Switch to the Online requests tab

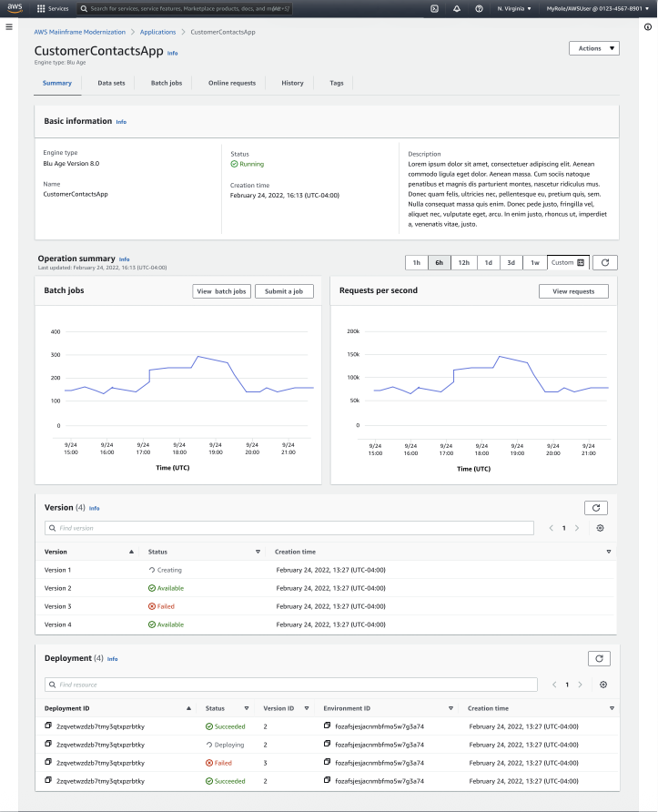tap(232, 83)
